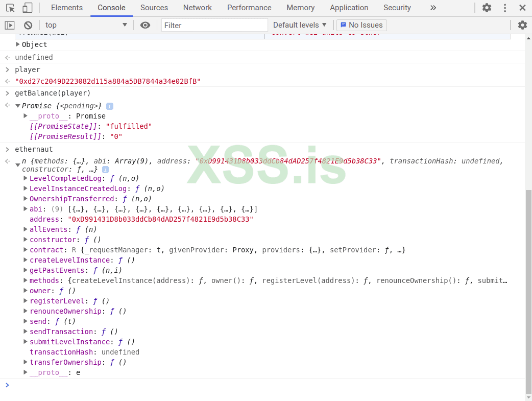
Task: Expand the owner function
Action: click(x=26, y=290)
